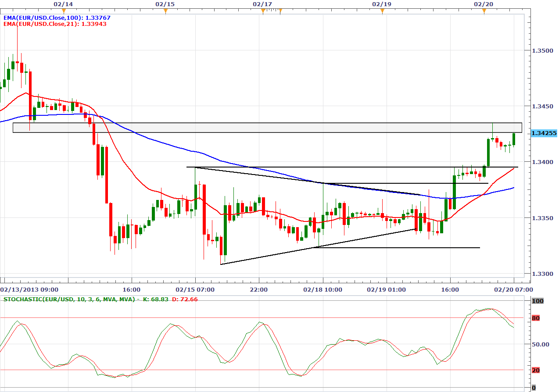Click the 02/18 10:00 time axis label
This screenshot has height=392, width=559.
pyautogui.click(x=323, y=289)
